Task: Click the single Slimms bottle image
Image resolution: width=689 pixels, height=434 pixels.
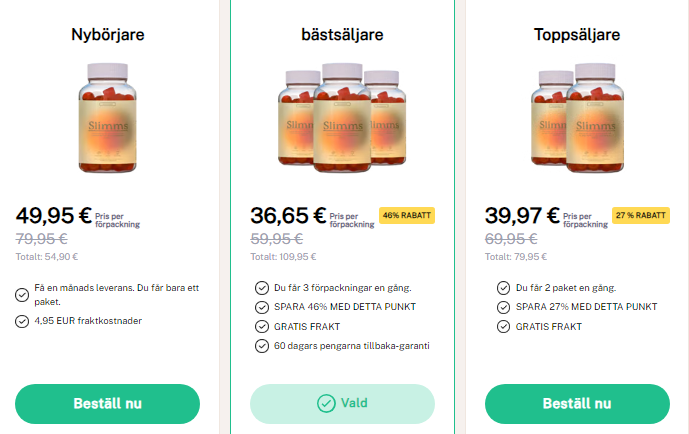Action: (108, 118)
